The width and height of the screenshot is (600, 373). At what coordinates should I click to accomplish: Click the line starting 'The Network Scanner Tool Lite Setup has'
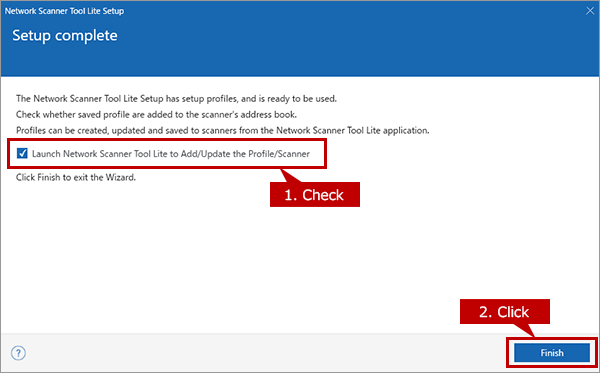point(176,99)
